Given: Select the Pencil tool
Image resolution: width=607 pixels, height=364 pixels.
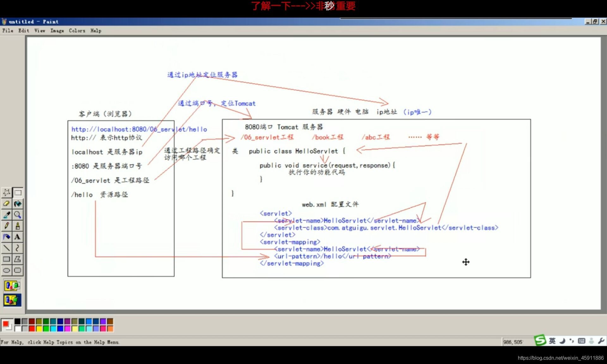Looking at the screenshot, I should [x=7, y=226].
